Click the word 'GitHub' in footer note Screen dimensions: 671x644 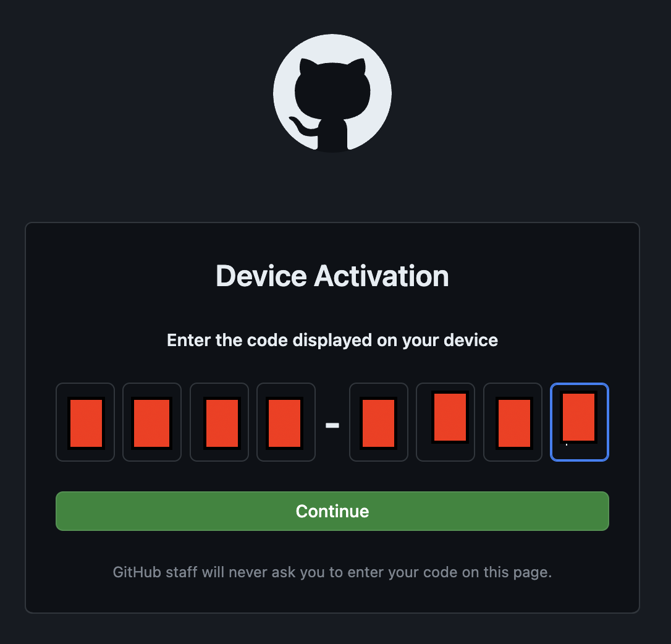click(x=137, y=572)
